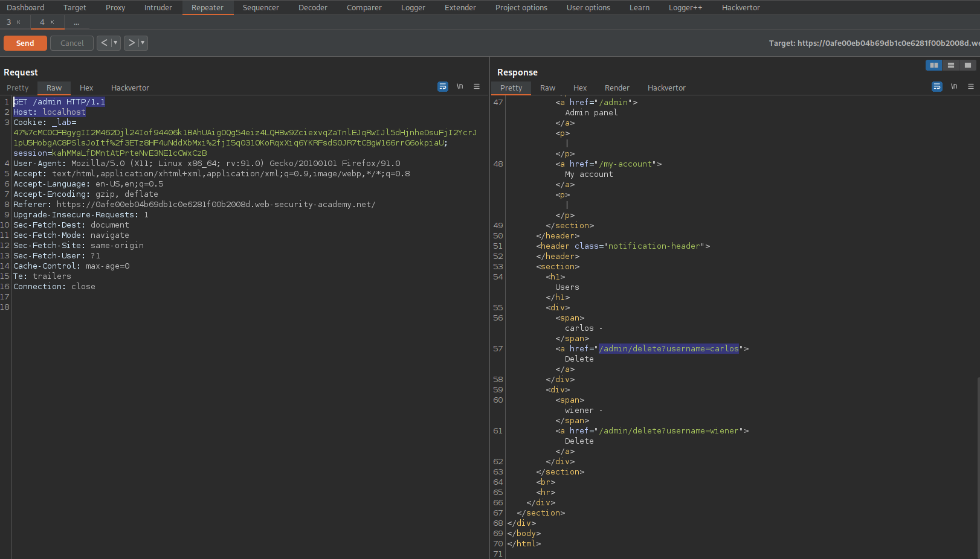Select Repeater sub-tab 4
The width and height of the screenshot is (980, 559).
pyautogui.click(x=42, y=22)
